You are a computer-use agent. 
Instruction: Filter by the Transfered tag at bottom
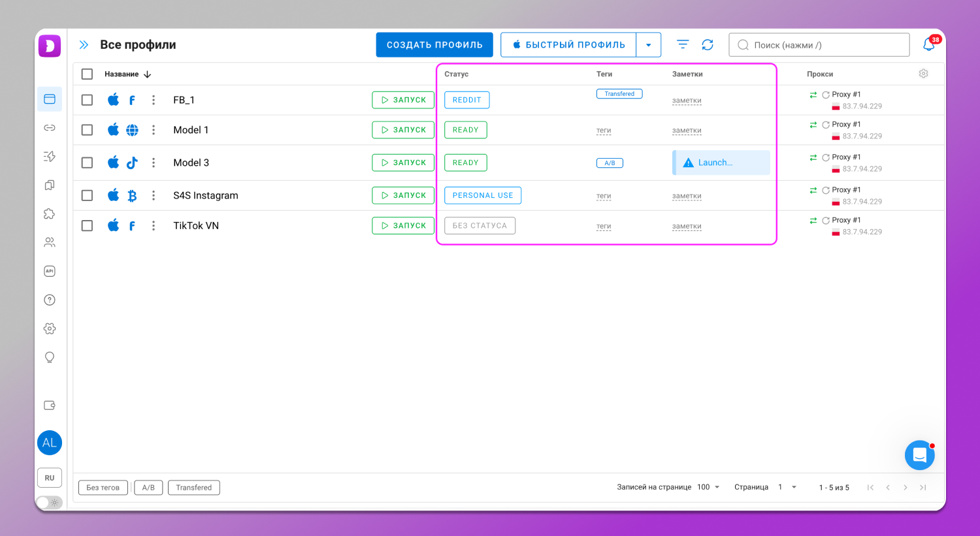coord(193,488)
